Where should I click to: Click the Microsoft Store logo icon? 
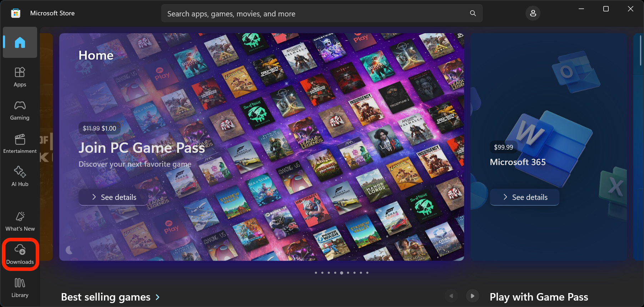click(16, 13)
